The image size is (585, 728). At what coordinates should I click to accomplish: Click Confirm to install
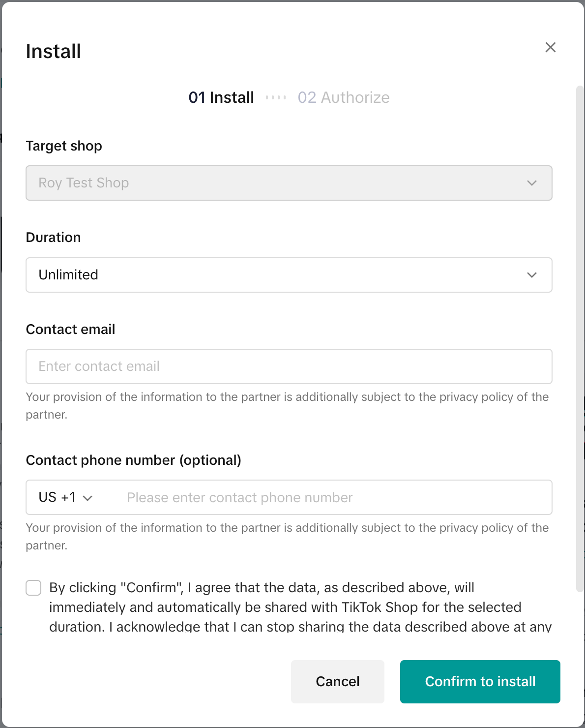coord(480,681)
